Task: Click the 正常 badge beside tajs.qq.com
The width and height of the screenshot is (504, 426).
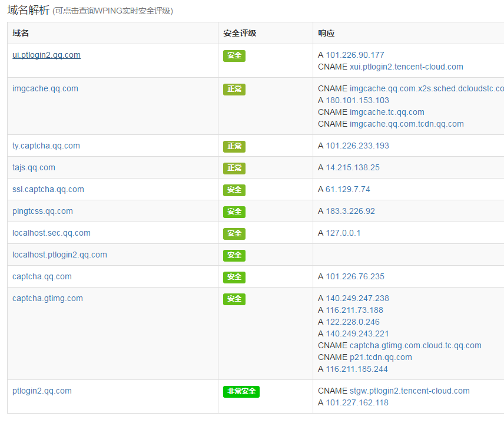Action: pyautogui.click(x=234, y=169)
